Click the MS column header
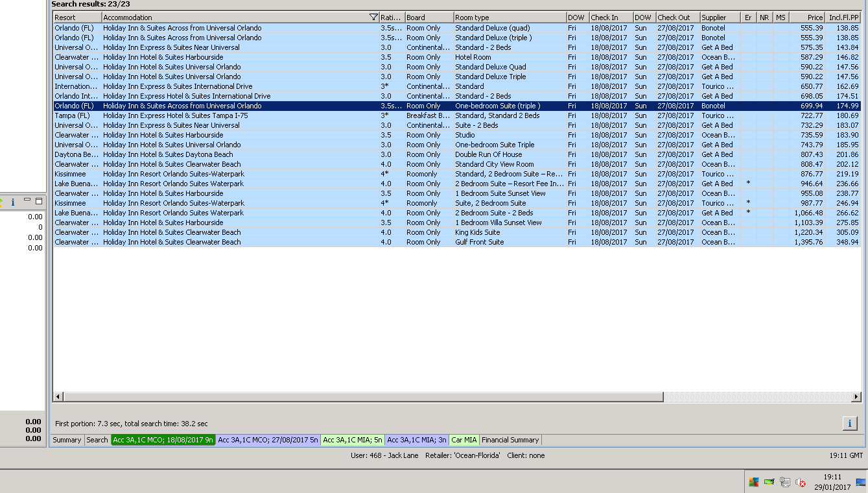 point(781,18)
